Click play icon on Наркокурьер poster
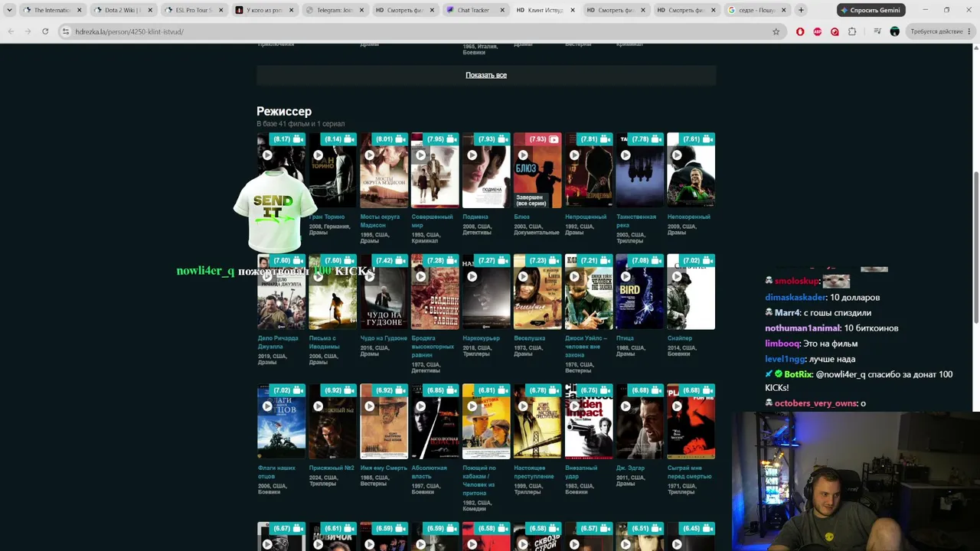The image size is (980, 551). [x=472, y=276]
